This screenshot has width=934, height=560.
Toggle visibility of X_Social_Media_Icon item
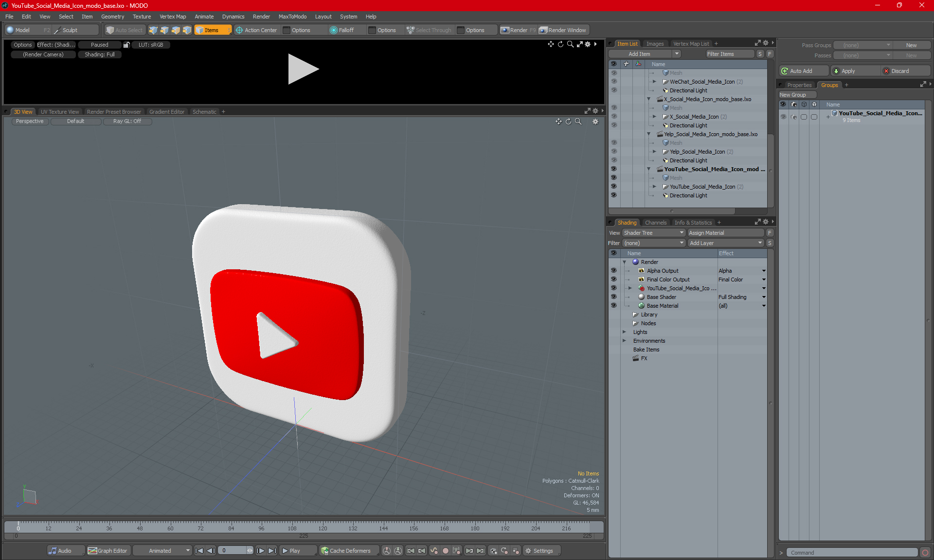[613, 117]
